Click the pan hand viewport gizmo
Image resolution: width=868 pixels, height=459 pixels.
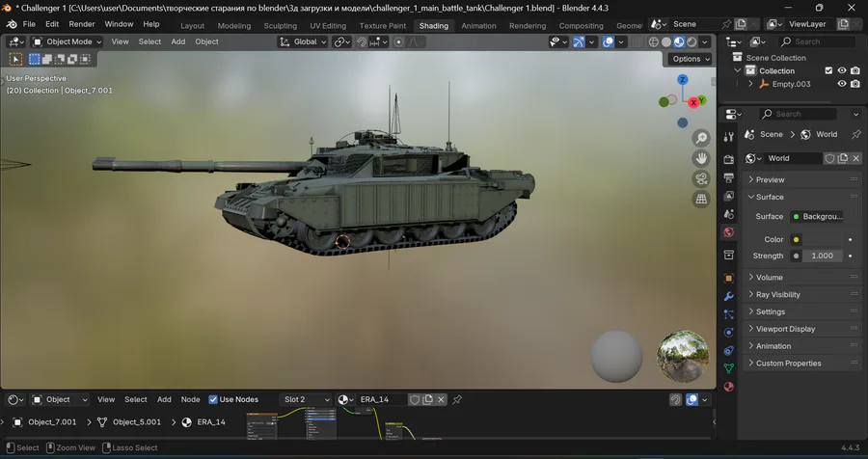click(x=701, y=158)
